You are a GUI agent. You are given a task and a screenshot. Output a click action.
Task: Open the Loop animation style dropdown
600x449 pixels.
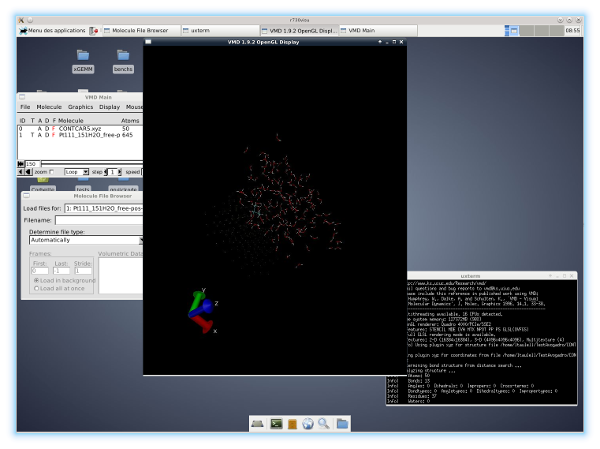point(77,172)
